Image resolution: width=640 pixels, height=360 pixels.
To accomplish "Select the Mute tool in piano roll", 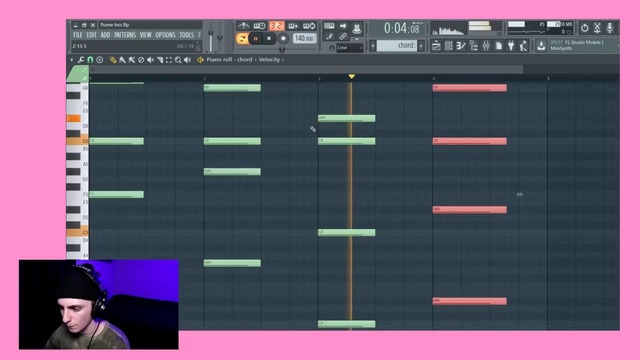I will 150,60.
